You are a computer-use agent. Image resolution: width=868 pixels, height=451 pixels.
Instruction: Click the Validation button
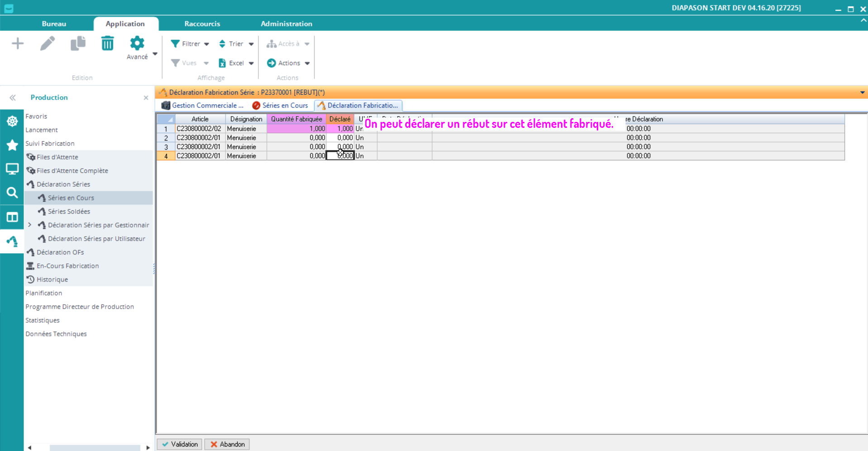(x=180, y=444)
